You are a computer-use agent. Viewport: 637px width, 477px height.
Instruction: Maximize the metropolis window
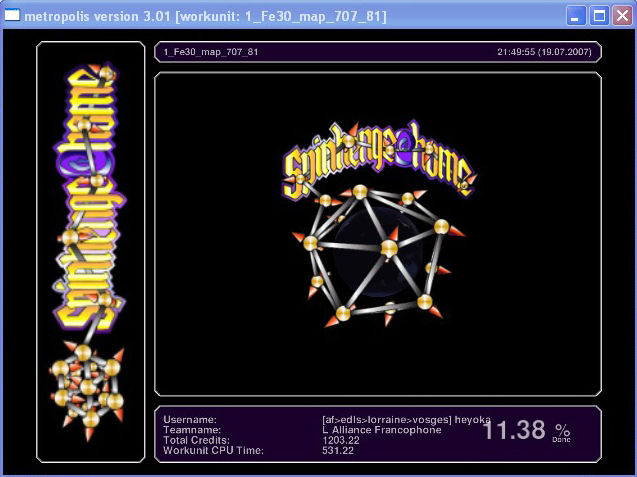[599, 16]
